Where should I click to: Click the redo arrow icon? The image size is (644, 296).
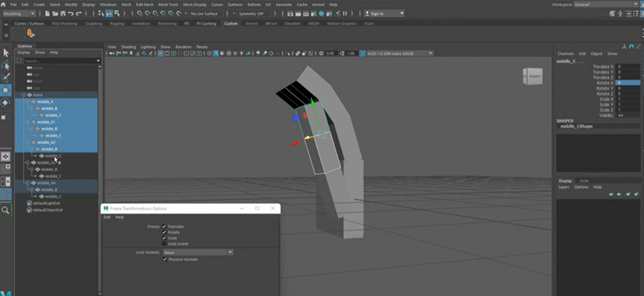78,13
